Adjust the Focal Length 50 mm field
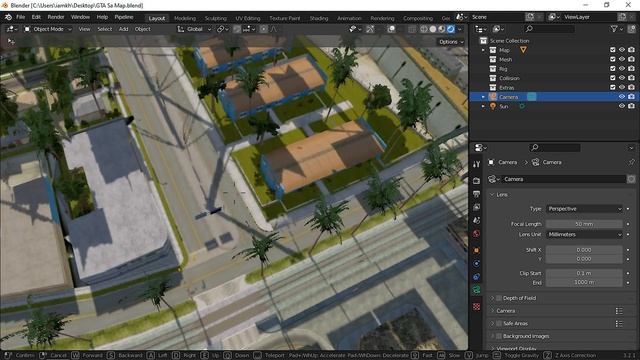Screen dimensions: 640x360 coord(584,224)
